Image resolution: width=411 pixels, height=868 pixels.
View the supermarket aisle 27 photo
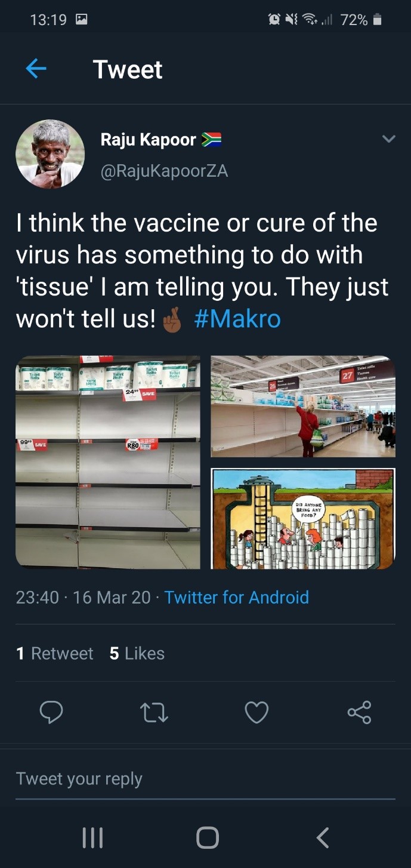click(303, 407)
